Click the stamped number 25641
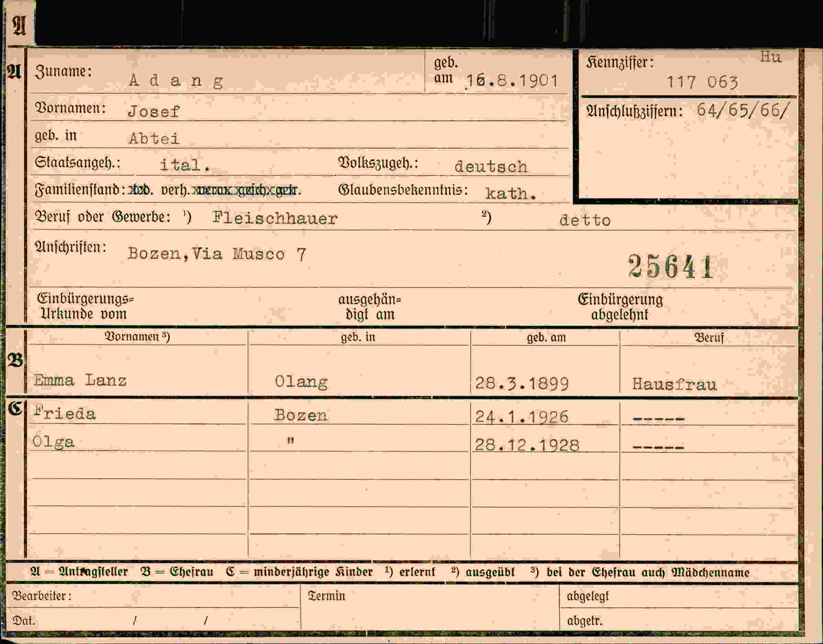This screenshot has width=823, height=644. point(670,266)
